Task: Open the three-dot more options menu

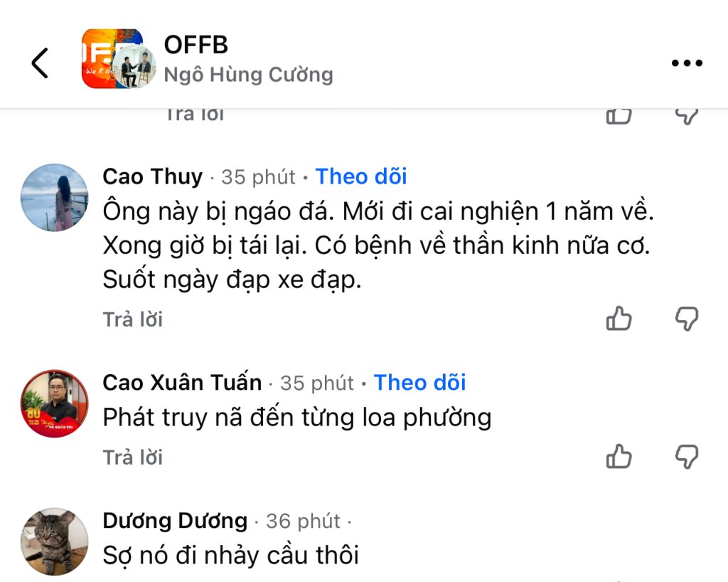Action: (687, 63)
